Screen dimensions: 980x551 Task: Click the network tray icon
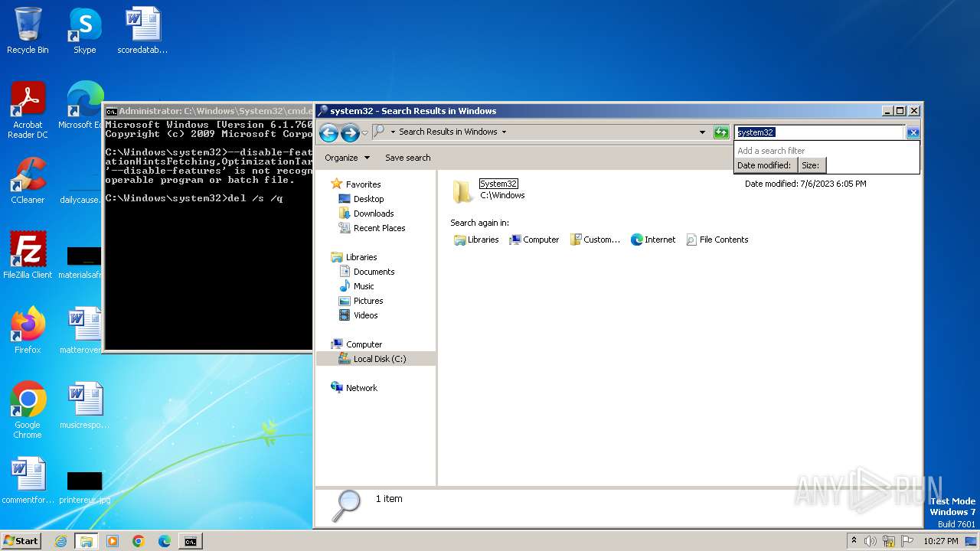point(889,541)
